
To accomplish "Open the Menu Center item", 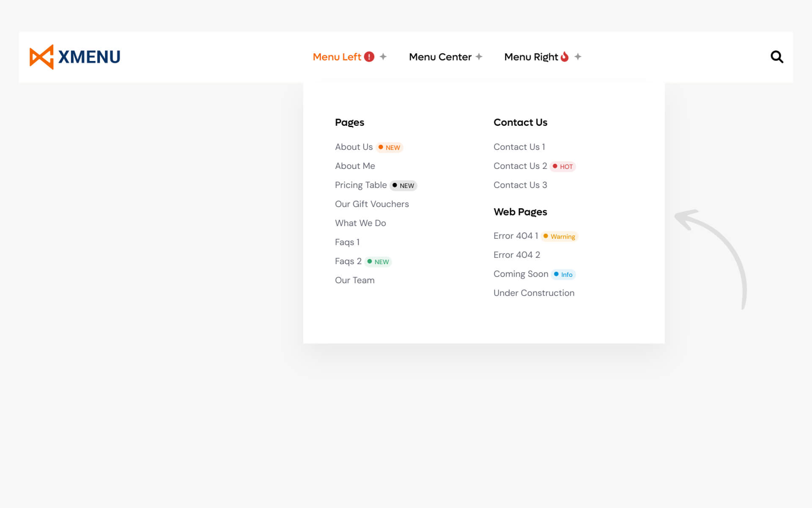I will [440, 57].
